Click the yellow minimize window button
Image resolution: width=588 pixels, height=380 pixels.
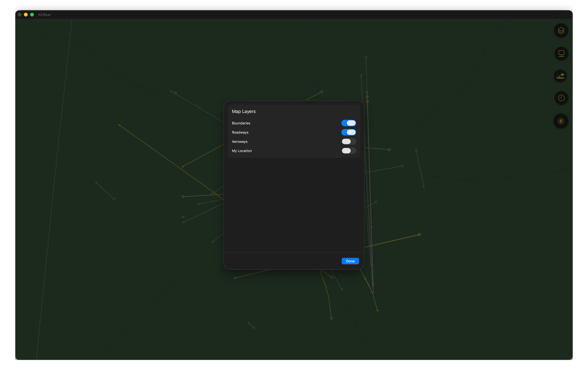click(26, 15)
